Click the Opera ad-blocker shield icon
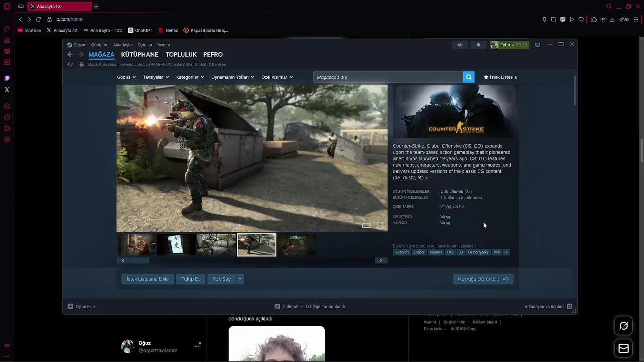The width and height of the screenshot is (644, 362). pyautogui.click(x=562, y=19)
